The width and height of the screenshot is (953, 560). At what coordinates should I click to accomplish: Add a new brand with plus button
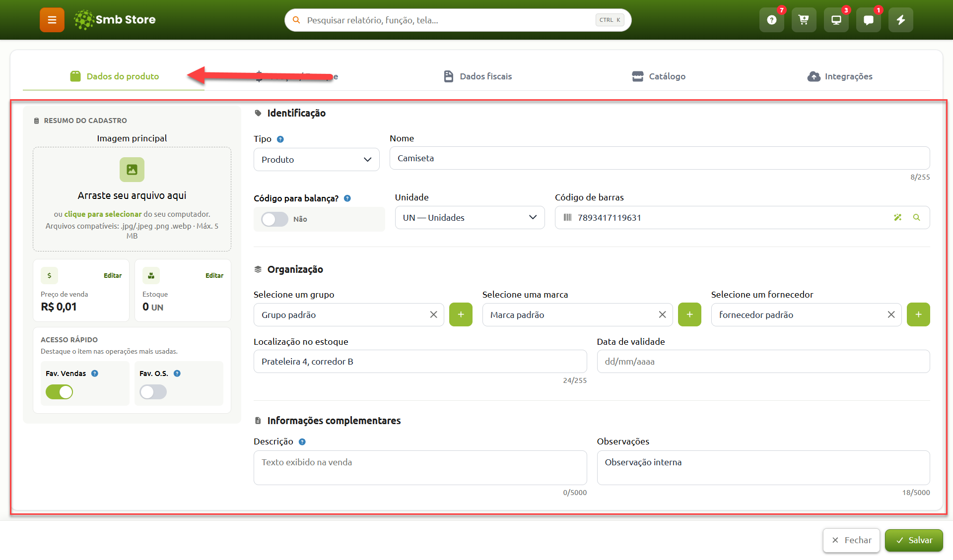(689, 314)
